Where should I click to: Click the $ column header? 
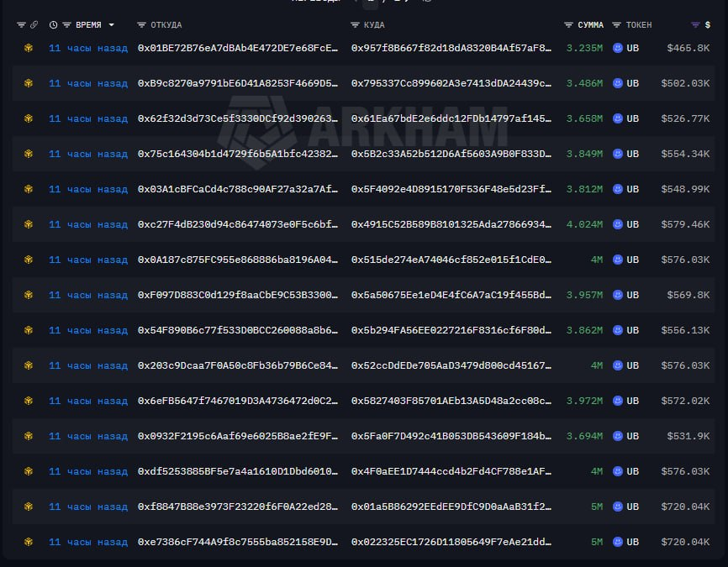click(707, 25)
